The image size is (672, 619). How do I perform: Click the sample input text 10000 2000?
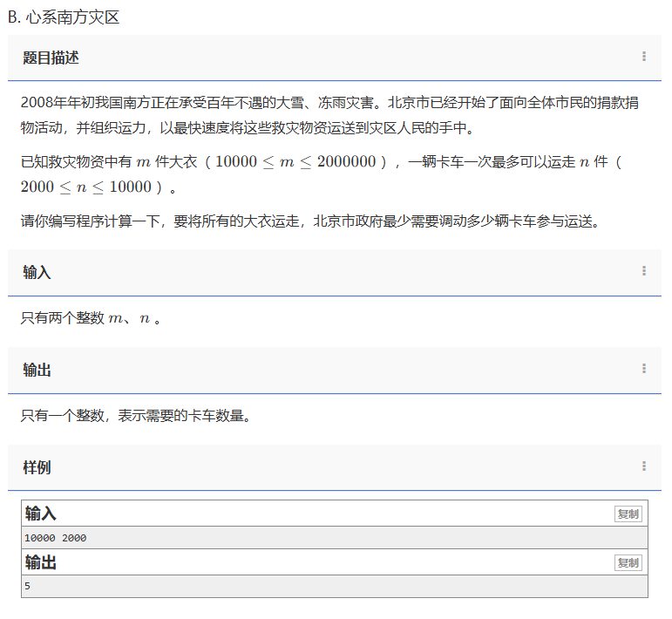coord(56,538)
